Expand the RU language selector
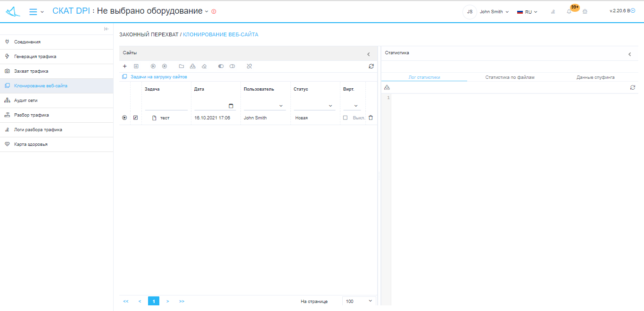 [x=527, y=12]
